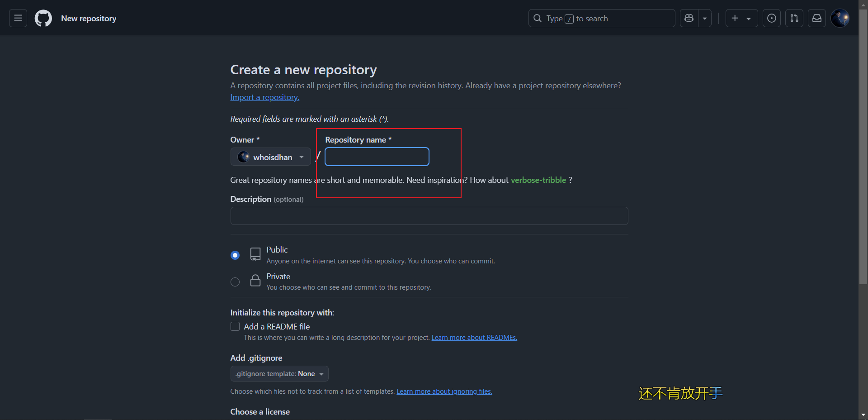
Task: Select the Private visibility radio button
Action: click(x=235, y=282)
